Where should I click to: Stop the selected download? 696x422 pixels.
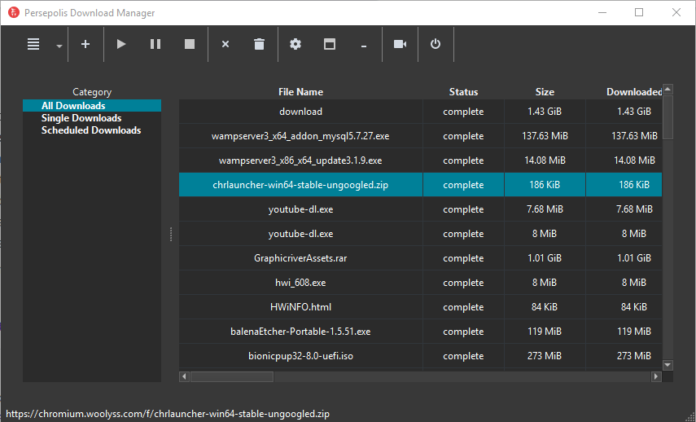click(x=190, y=44)
